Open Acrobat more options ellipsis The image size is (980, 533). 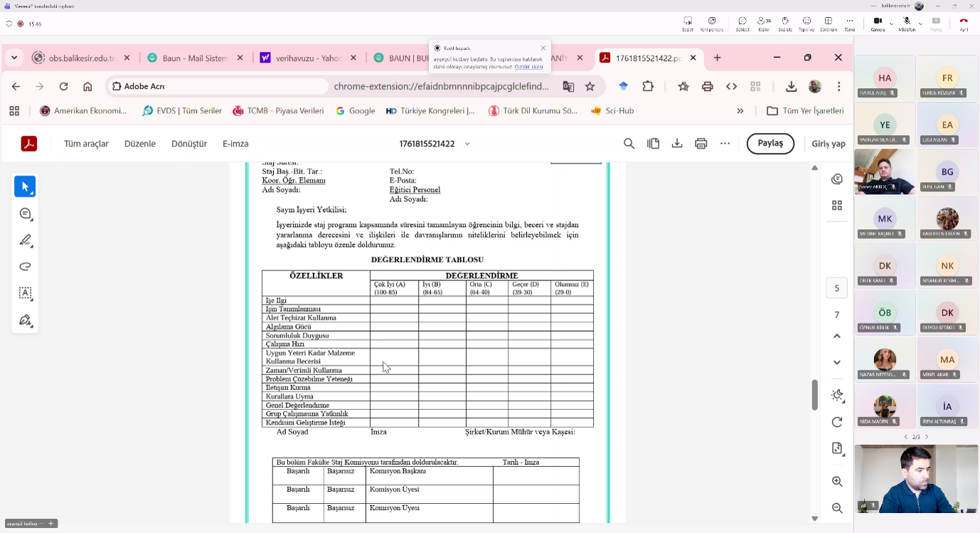click(x=725, y=144)
